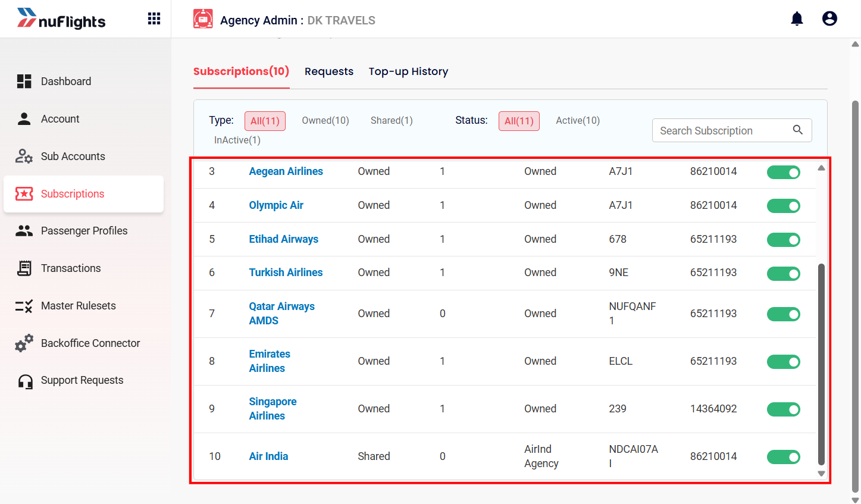Screen dimensions: 861x504
Task: Open the Turkish Airlines link
Action: (x=286, y=273)
